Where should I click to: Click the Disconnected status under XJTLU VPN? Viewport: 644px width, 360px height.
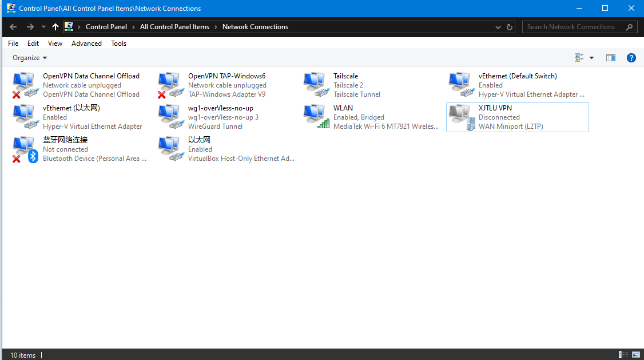click(x=499, y=117)
